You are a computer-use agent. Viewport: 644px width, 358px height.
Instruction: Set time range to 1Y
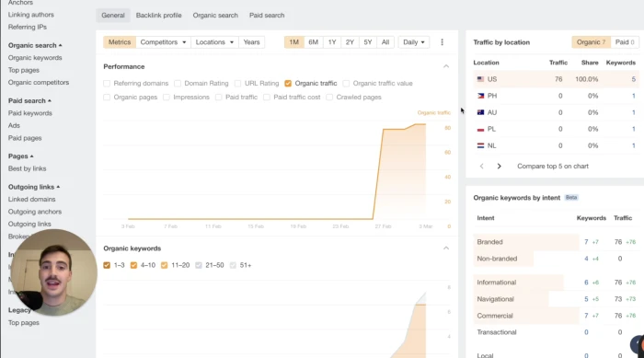point(332,42)
